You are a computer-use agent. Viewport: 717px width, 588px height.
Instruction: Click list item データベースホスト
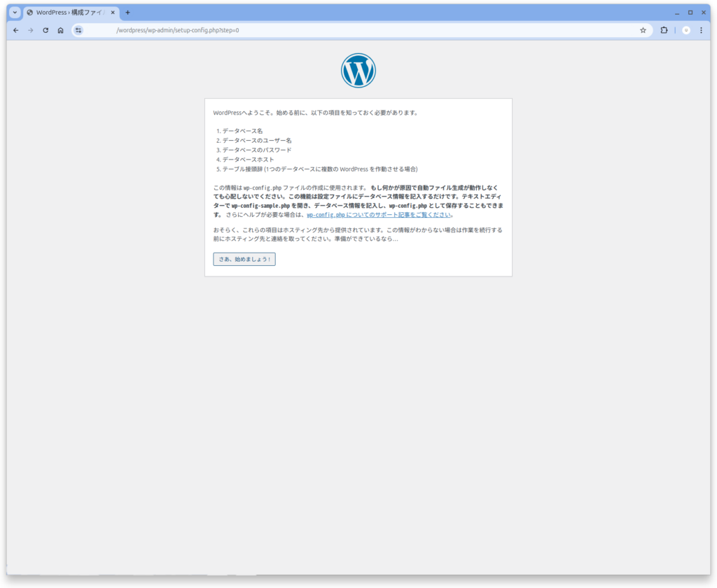coord(249,160)
